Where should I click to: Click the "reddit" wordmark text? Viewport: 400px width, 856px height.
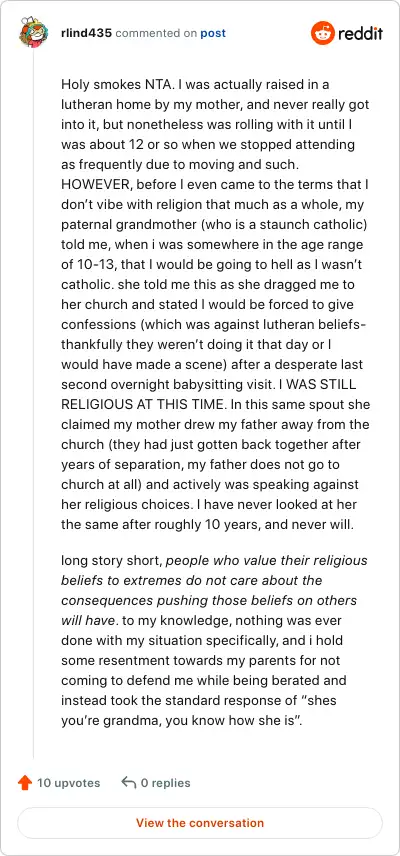pos(360,33)
